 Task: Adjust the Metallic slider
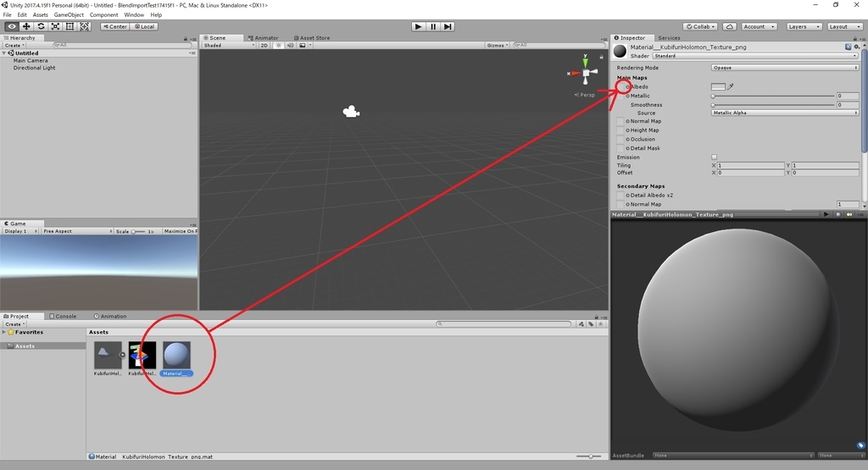tap(773, 97)
